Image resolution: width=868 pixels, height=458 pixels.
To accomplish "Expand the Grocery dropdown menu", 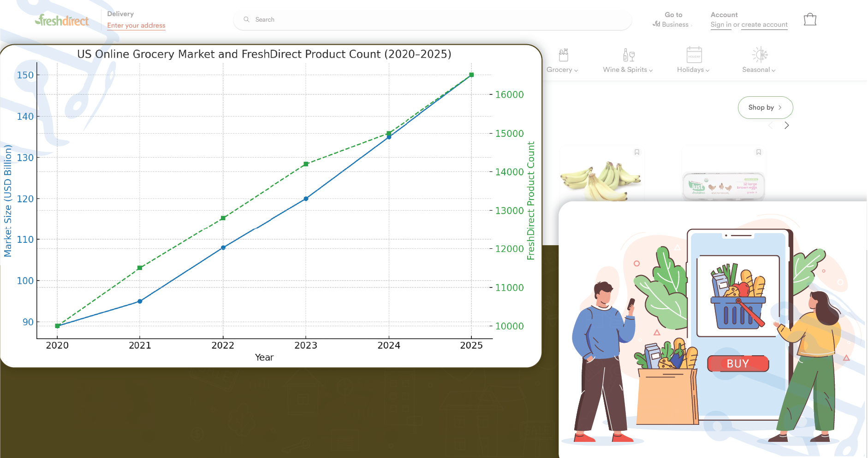I will pos(562,70).
